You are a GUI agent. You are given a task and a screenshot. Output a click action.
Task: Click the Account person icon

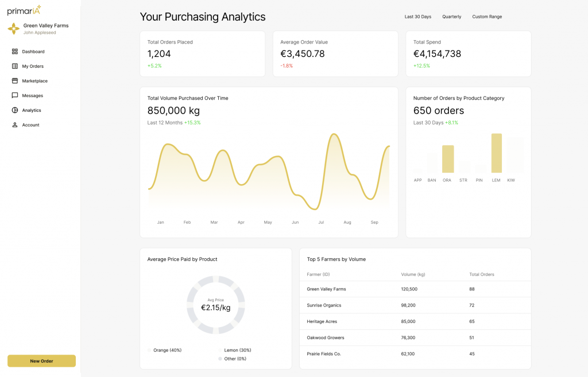(15, 125)
